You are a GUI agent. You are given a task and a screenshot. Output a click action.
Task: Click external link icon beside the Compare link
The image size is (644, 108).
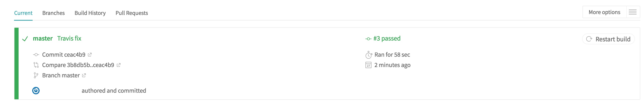[x=119, y=65]
